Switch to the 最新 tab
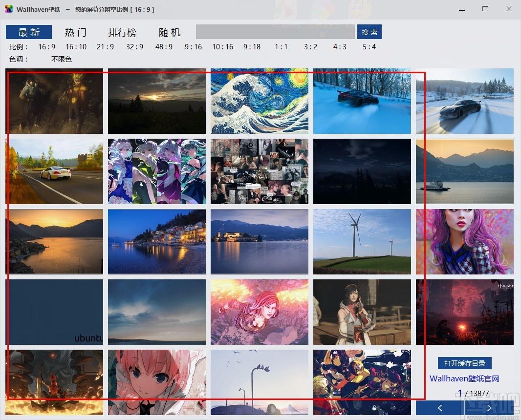The height and width of the screenshot is (420, 521). [x=28, y=32]
